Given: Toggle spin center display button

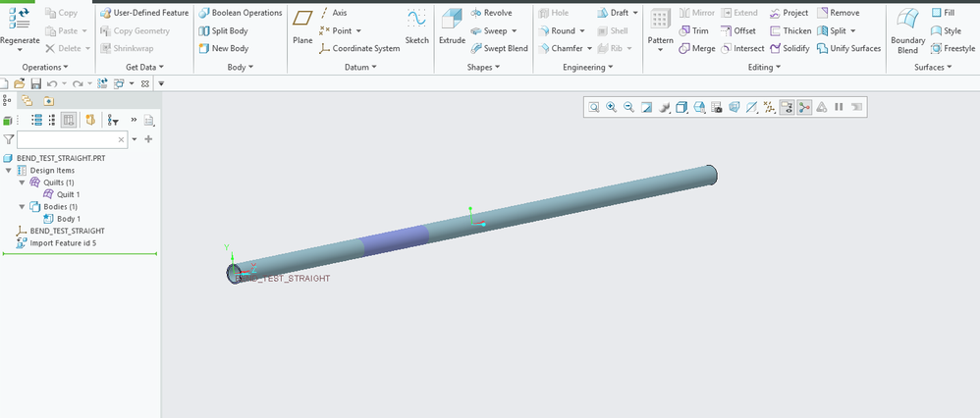Looking at the screenshot, I should point(804,107).
